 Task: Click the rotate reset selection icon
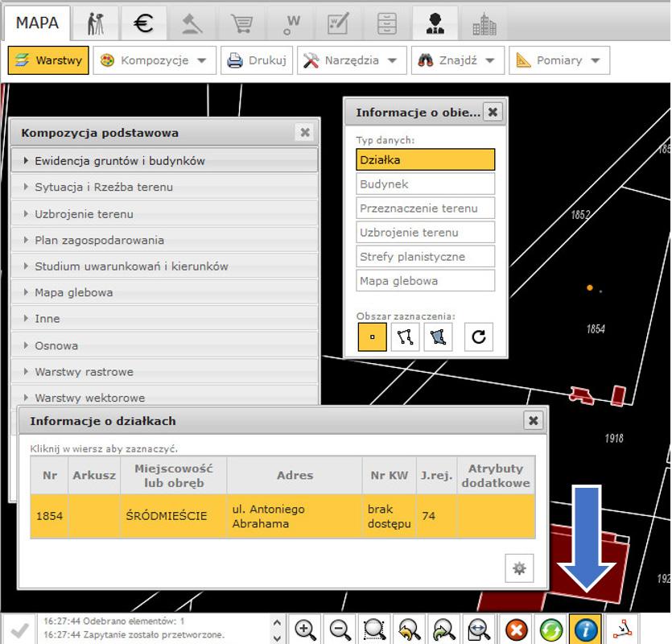[479, 337]
